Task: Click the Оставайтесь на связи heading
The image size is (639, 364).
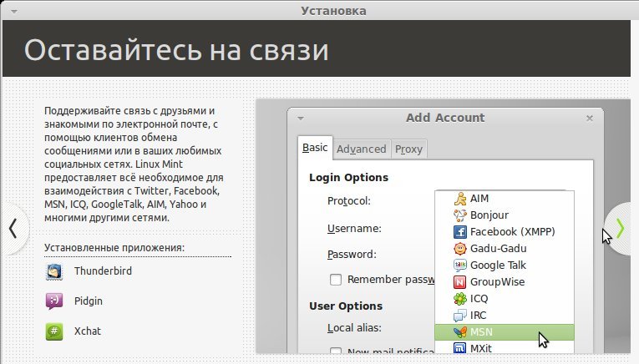Action: (x=176, y=50)
